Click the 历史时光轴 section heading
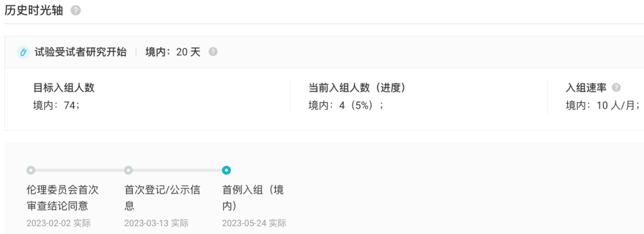This screenshot has width=644, height=234. [33, 11]
